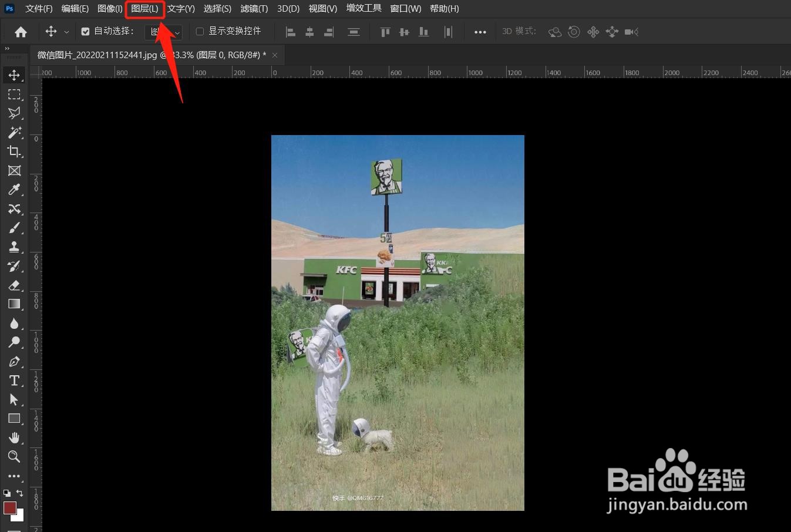Click the align horizontal centers button
Screen dimensions: 791x532
coord(309,31)
